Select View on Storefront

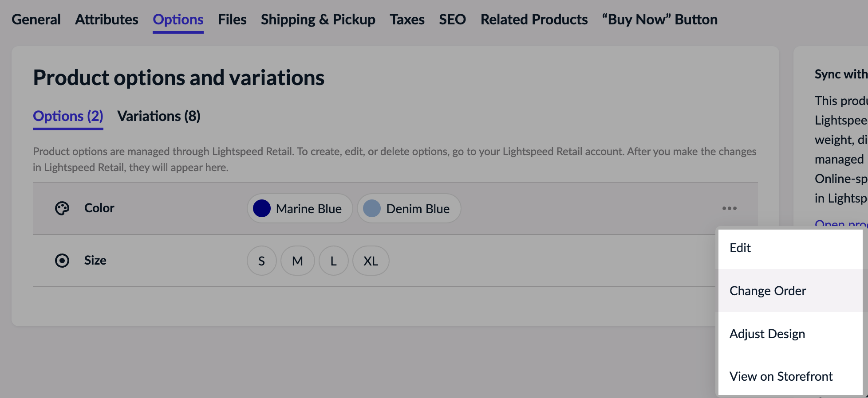pyautogui.click(x=781, y=376)
